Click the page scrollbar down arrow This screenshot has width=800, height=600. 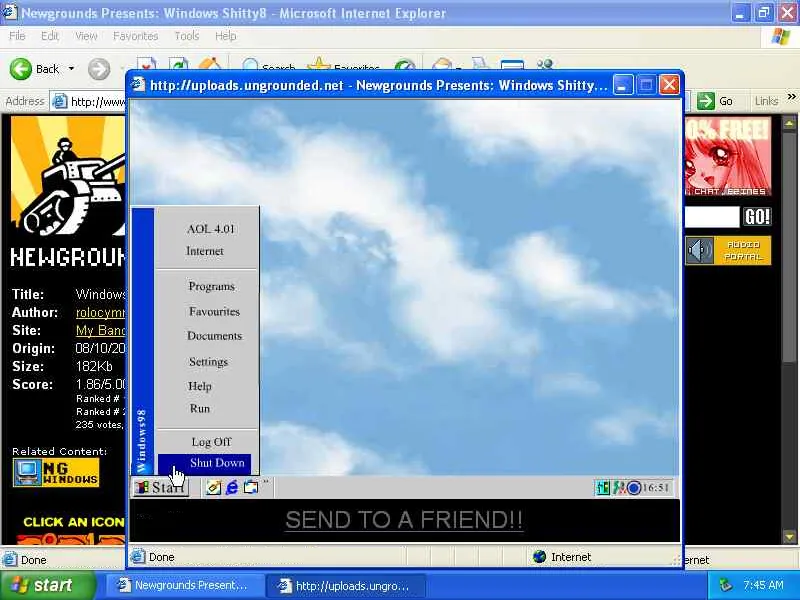point(789,537)
